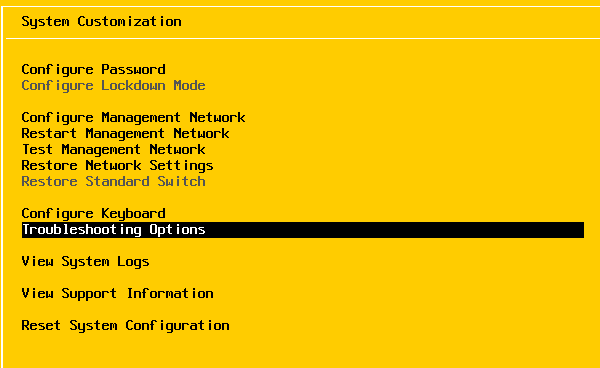Click the white divider line under the title
The height and width of the screenshot is (368, 600).
tap(303, 38)
